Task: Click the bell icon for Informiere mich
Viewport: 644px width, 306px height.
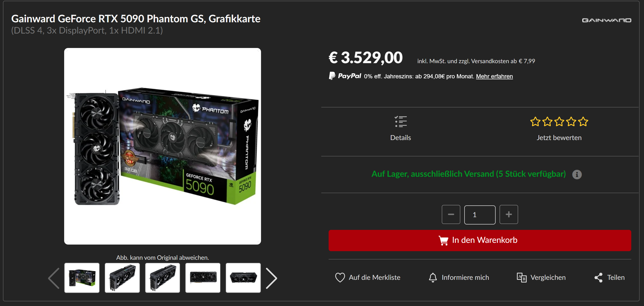Action: tap(433, 278)
